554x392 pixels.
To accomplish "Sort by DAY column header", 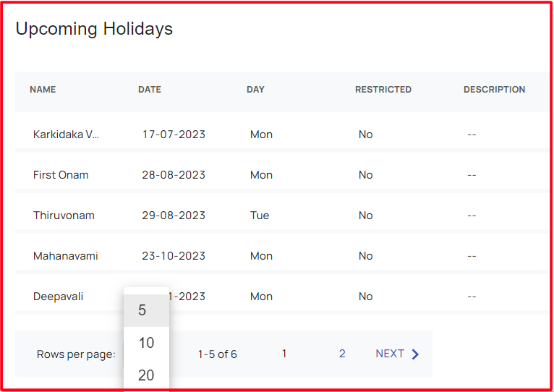I will coord(255,90).
